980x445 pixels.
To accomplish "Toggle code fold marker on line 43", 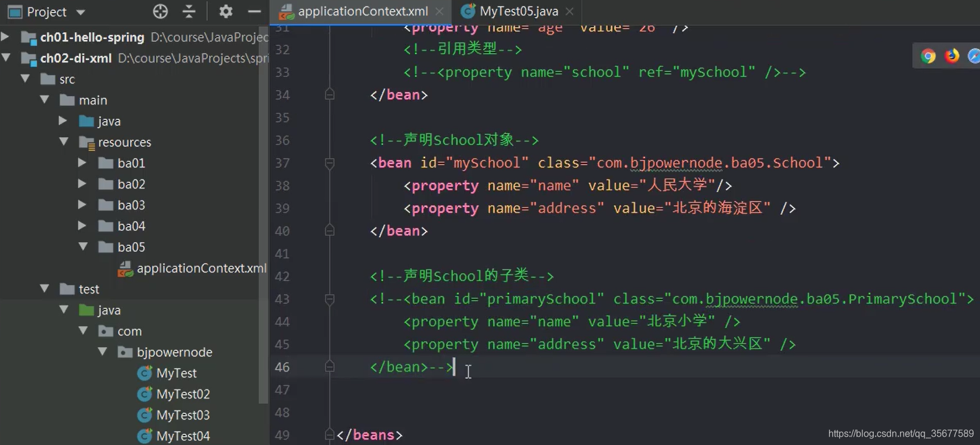I will 329,299.
